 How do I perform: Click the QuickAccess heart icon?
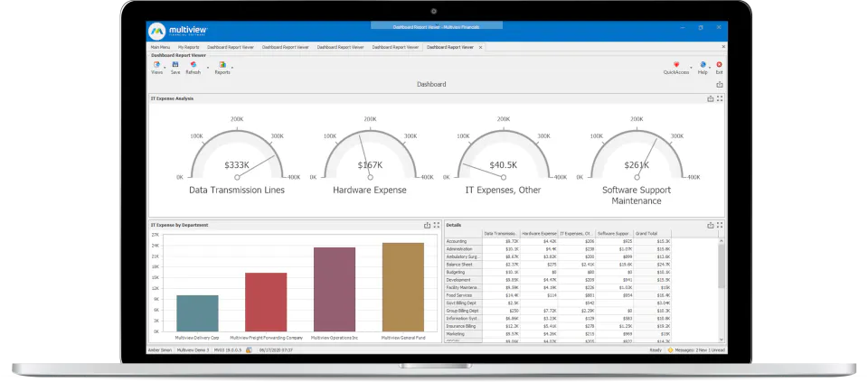tap(676, 65)
